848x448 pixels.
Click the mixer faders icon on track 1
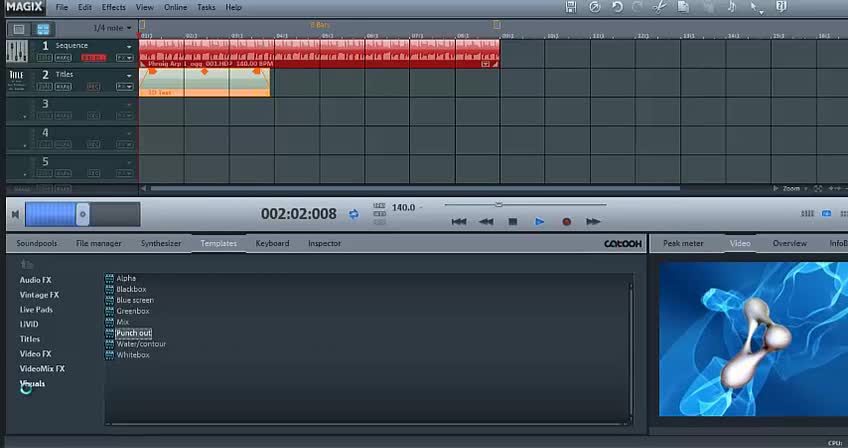tap(17, 51)
